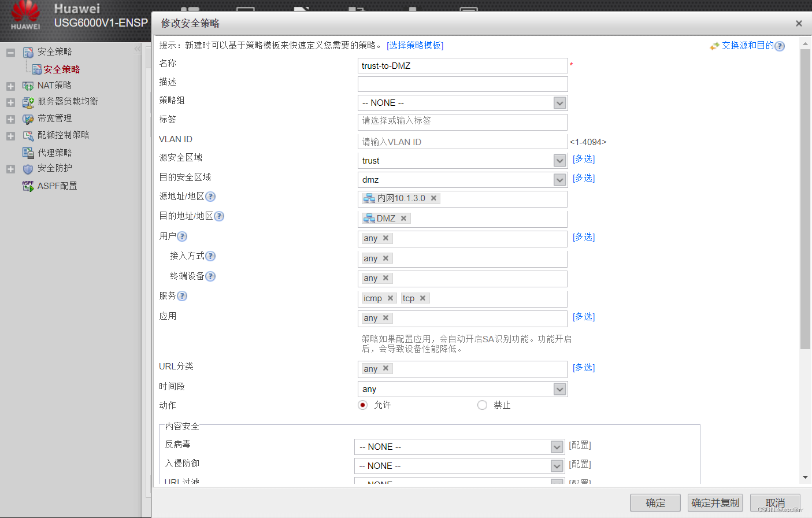Click the 配额控制策略 icon

[28, 135]
